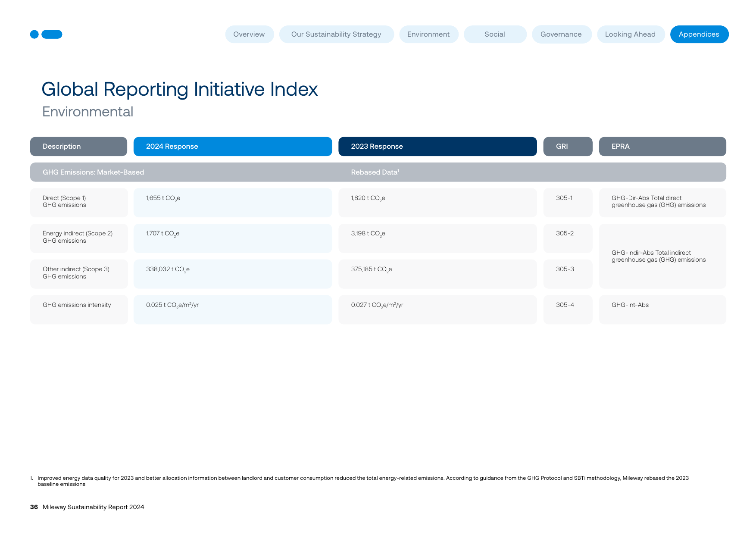Click the 1,707 t CO2e value
The image size is (756, 535).
pos(162,234)
